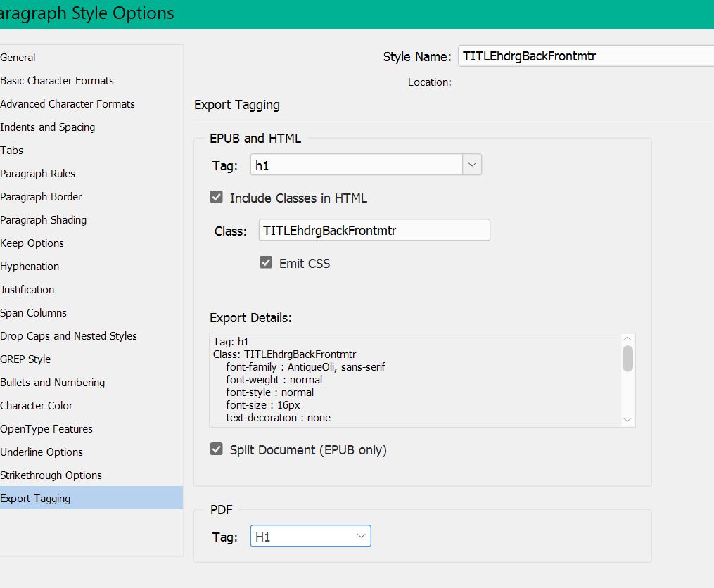Image resolution: width=714 pixels, height=588 pixels.
Task: Open Strikethrough Options section
Action: tap(91, 475)
